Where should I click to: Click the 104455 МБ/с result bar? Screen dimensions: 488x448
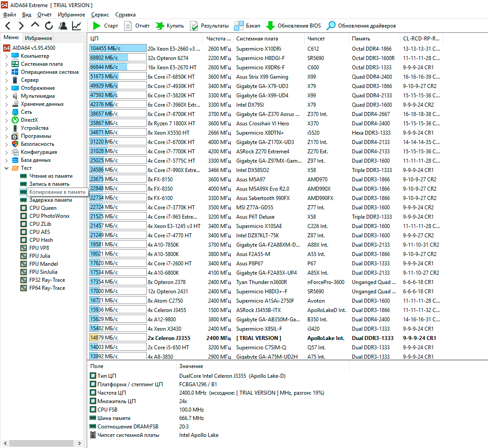[117, 48]
